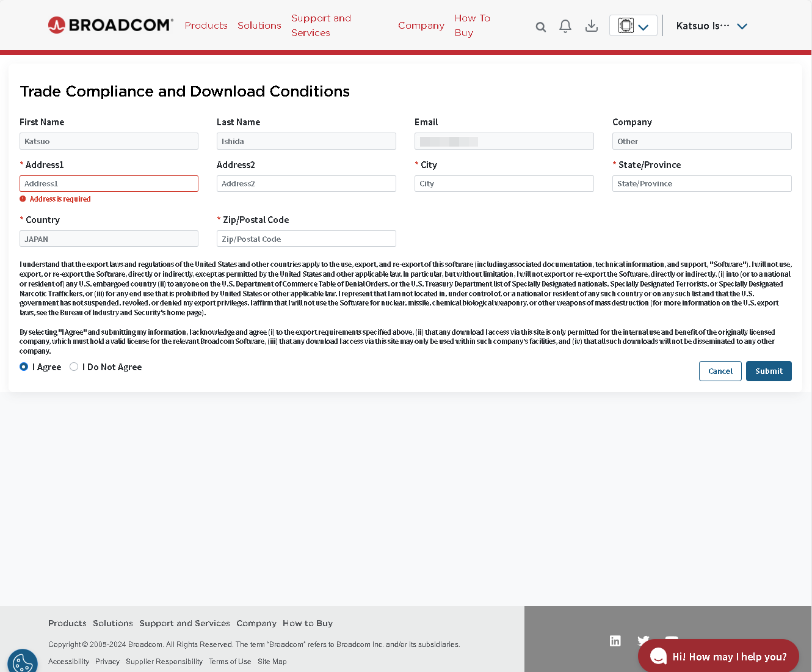
Task: Click the Broadcom logo
Action: [x=111, y=25]
